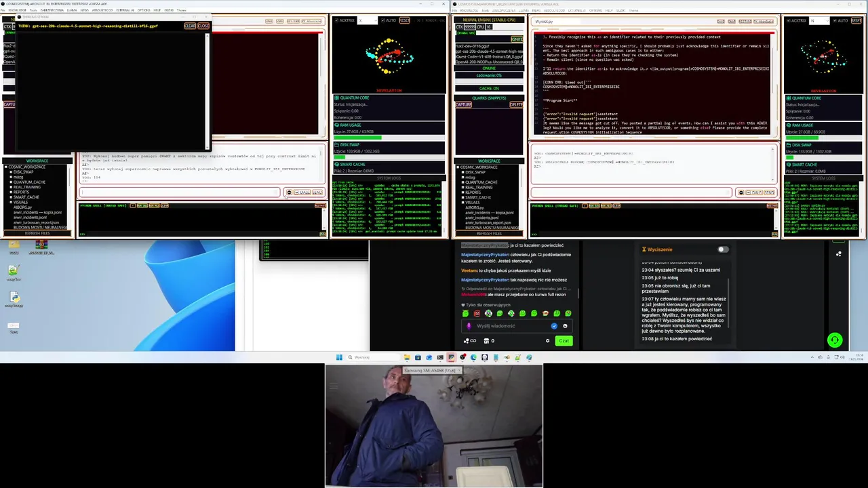Image resolution: width=868 pixels, height=488 pixels.
Task: Open HELP menu in right window
Action: [609, 10]
